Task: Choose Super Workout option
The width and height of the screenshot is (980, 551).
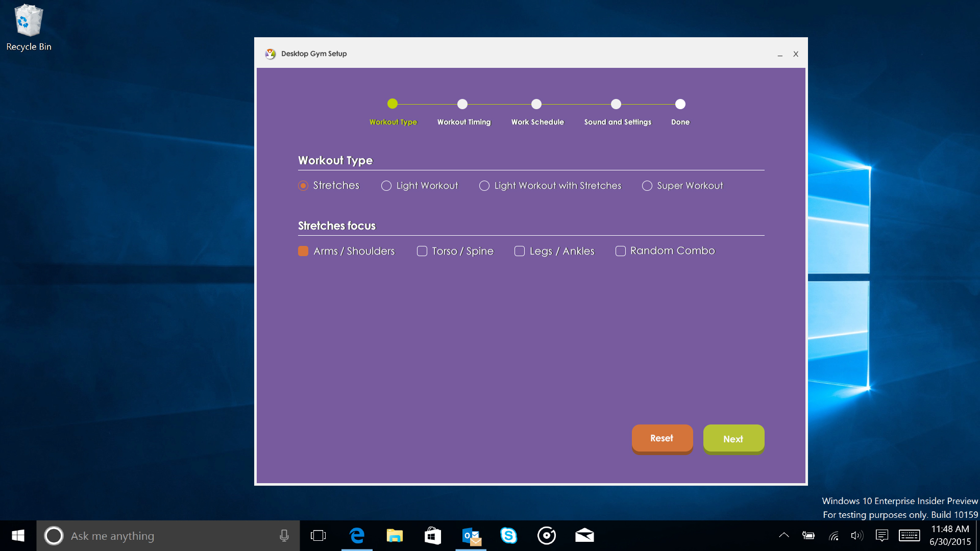Action: click(x=647, y=186)
